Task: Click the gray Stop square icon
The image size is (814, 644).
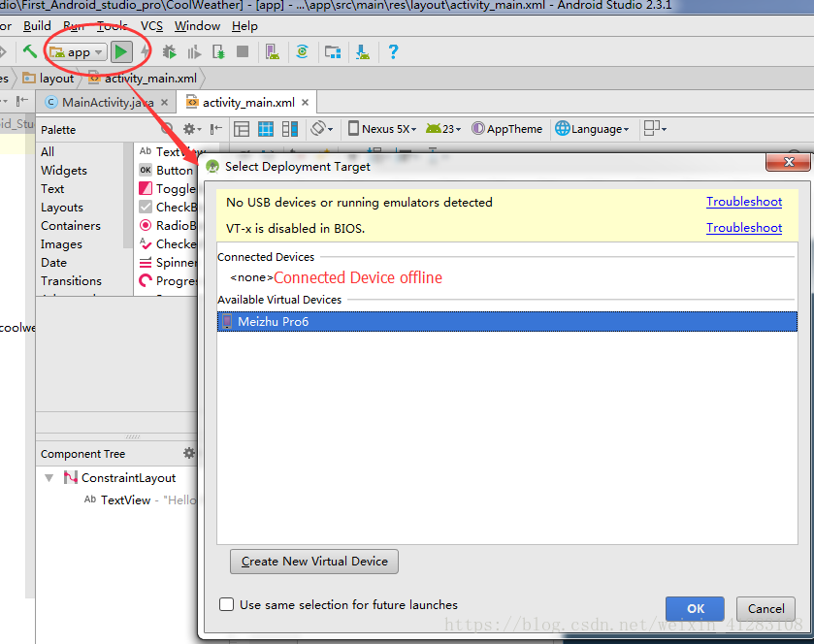Action: click(243, 51)
